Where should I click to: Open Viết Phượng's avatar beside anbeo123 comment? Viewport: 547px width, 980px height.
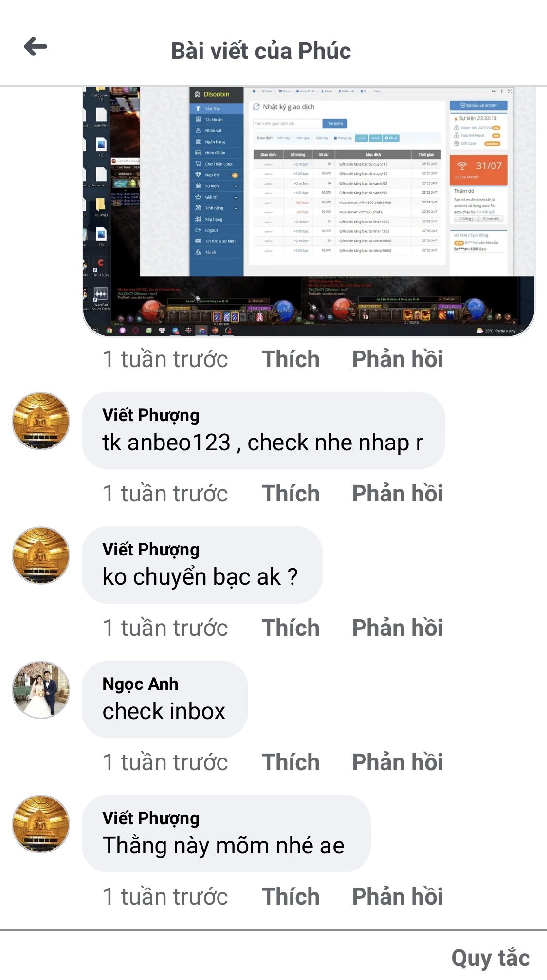click(x=41, y=421)
